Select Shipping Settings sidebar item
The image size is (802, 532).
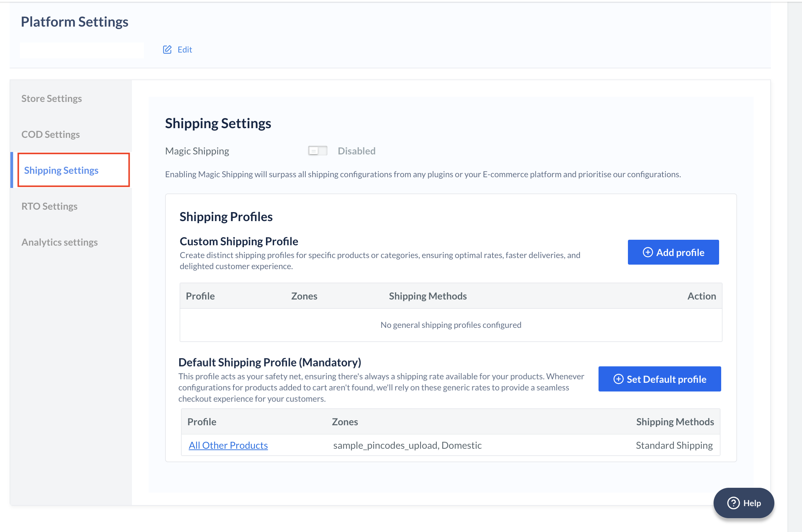coord(61,170)
